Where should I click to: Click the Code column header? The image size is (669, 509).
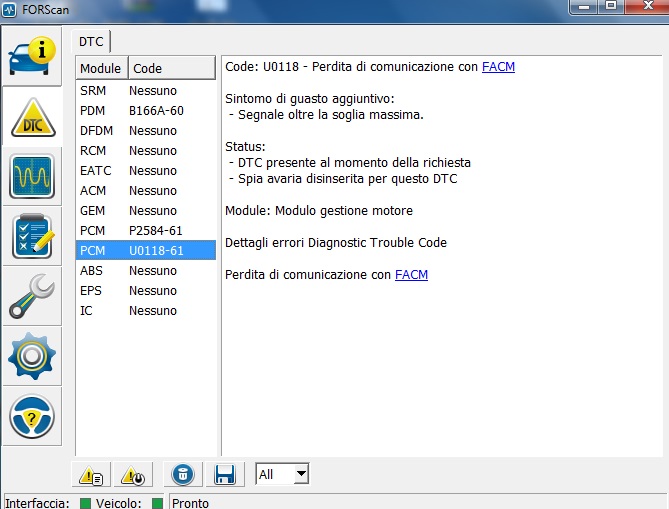(x=172, y=68)
